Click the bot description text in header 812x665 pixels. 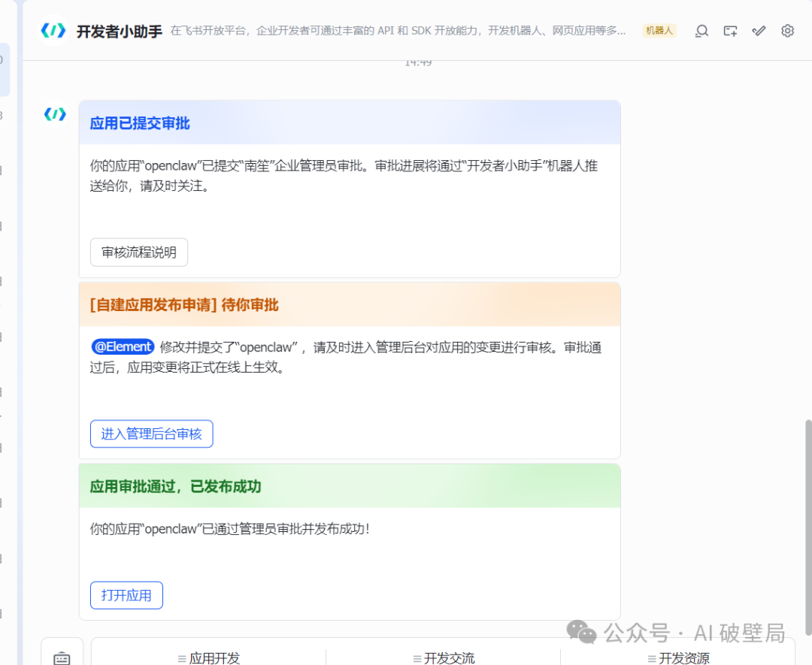tap(398, 31)
